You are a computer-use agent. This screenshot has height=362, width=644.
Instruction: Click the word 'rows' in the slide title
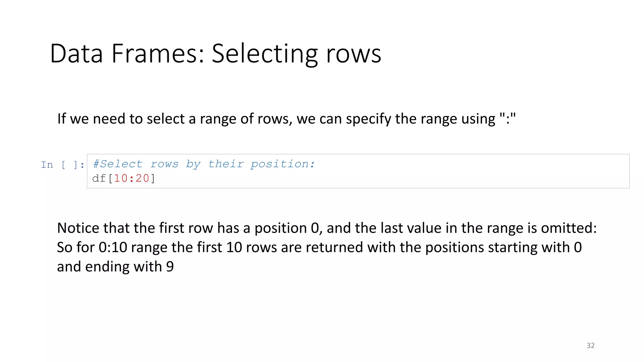coord(353,54)
